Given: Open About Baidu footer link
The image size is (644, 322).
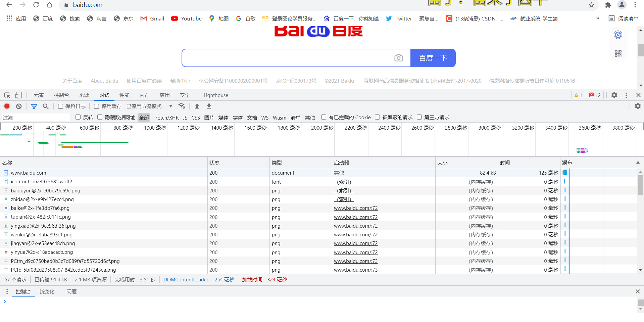Looking at the screenshot, I should 104,81.
